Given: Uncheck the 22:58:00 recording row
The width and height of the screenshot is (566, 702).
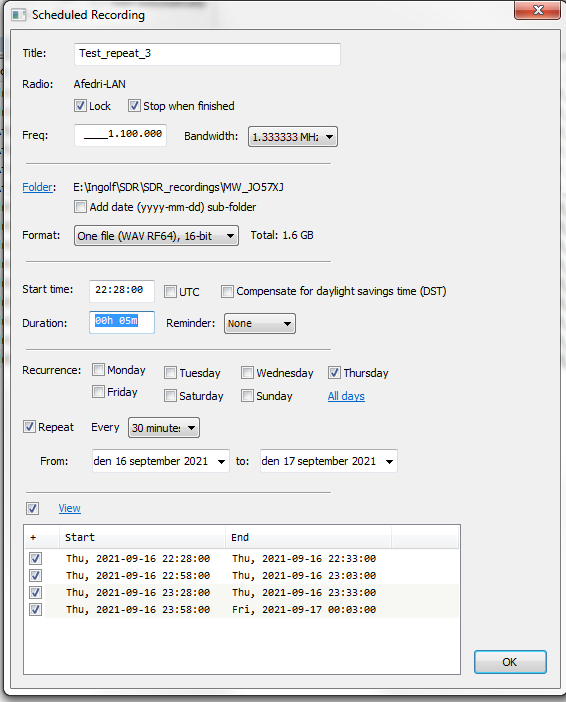Looking at the screenshot, I should click(x=35, y=576).
